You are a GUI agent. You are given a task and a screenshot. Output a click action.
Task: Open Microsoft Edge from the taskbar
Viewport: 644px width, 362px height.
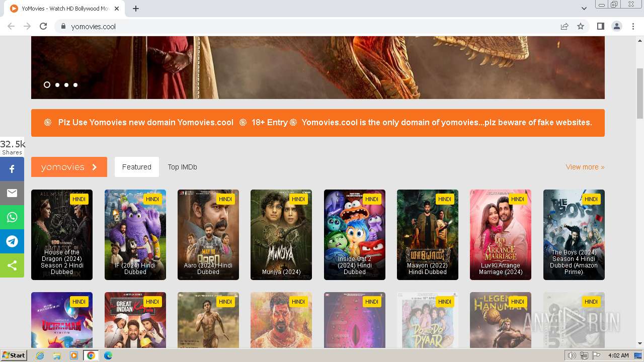coord(108,355)
